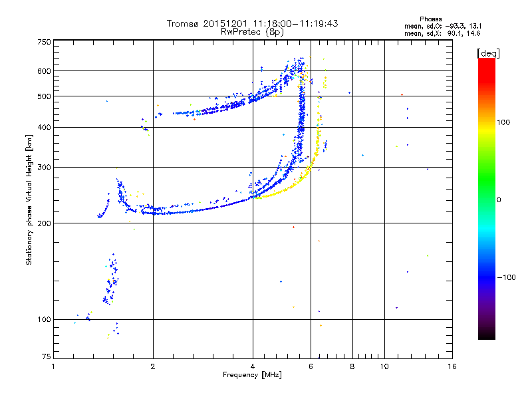Click the '[deg]' colorbar unit label

488,54
